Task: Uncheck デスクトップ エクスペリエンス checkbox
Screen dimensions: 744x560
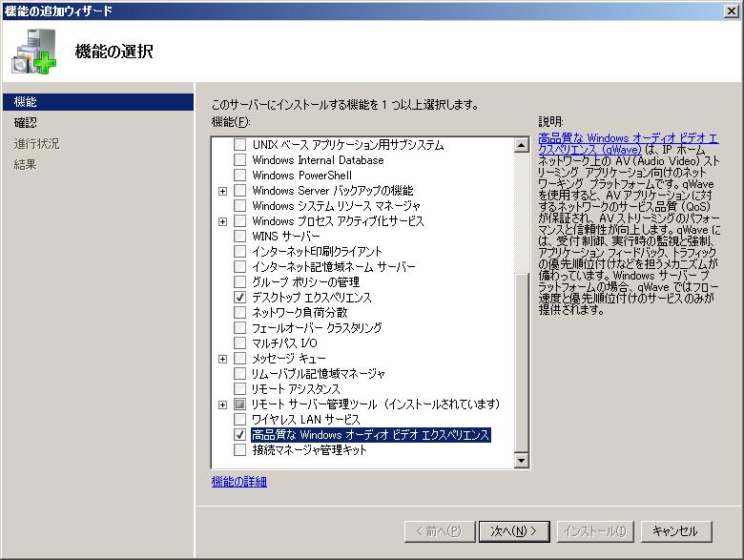Action: (240, 298)
